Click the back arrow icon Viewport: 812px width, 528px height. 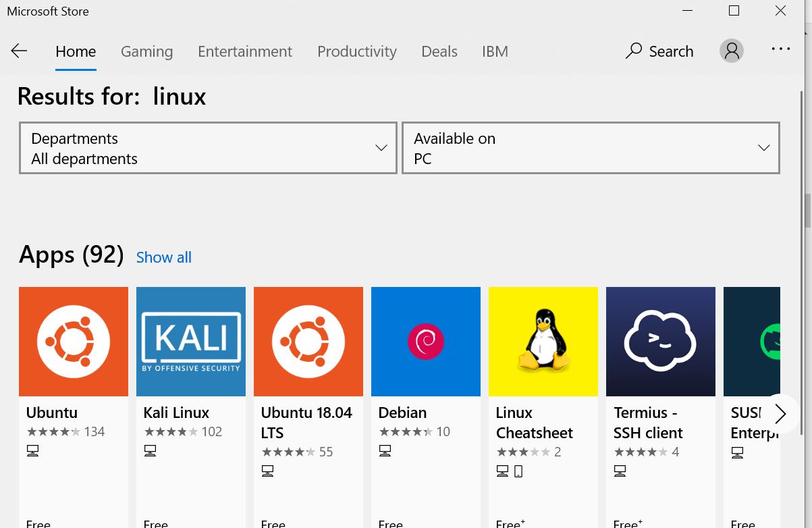click(19, 51)
